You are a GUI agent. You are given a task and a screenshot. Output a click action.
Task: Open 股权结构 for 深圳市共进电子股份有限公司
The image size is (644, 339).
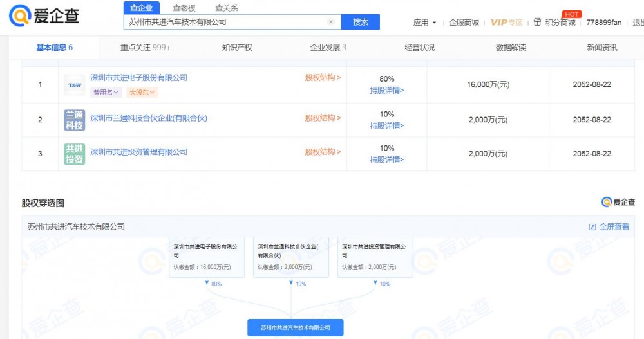(x=323, y=78)
